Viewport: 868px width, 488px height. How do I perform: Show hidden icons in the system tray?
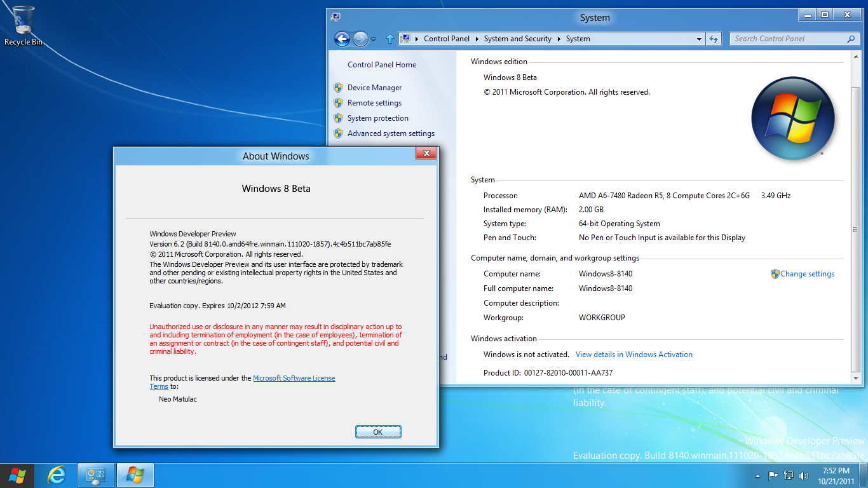point(757,475)
